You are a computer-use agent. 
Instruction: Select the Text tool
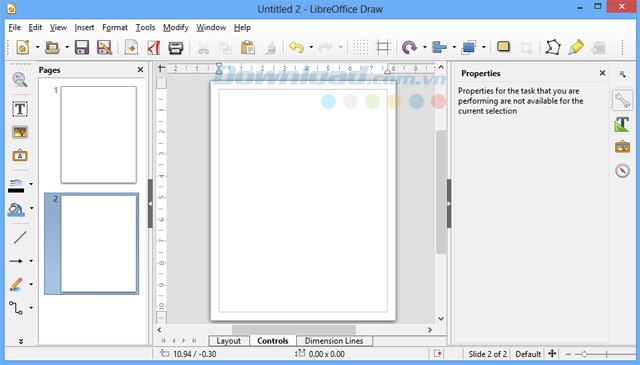[20, 109]
